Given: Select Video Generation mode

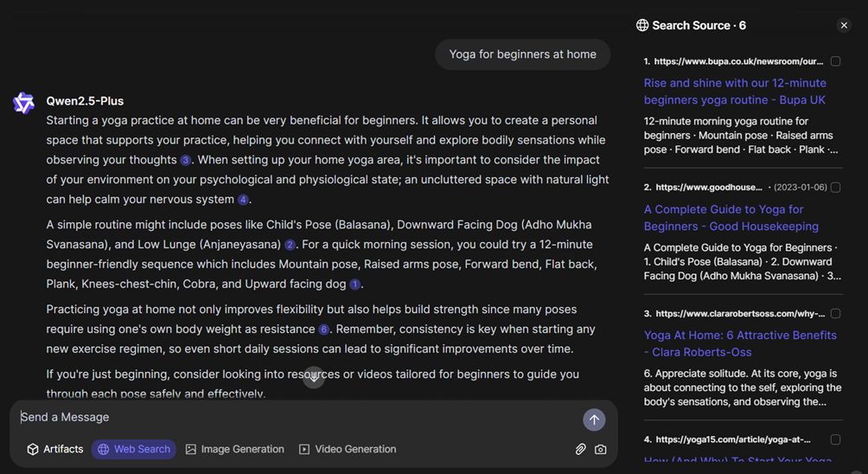Looking at the screenshot, I should click(348, 449).
